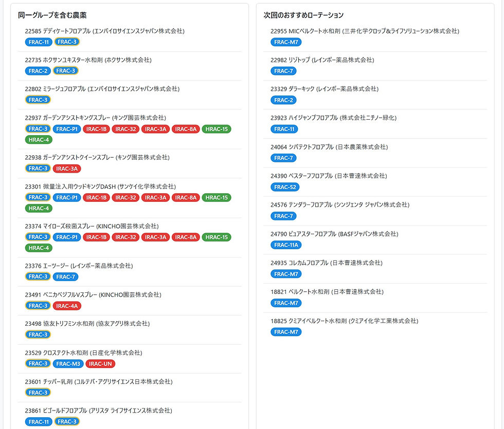Click FRAC-11 badge under 22585 デディケートフロアブル

(39, 42)
